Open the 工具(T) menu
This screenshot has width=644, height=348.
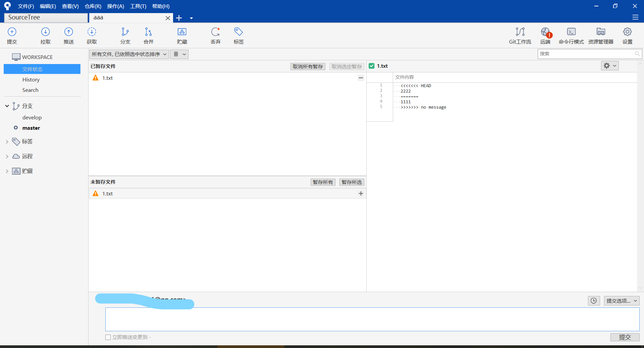pyautogui.click(x=138, y=6)
